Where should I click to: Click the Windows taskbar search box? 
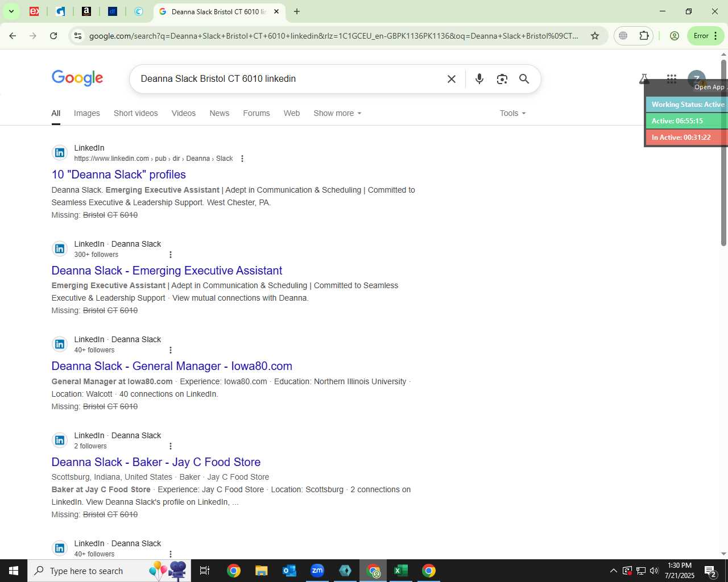[109, 571]
